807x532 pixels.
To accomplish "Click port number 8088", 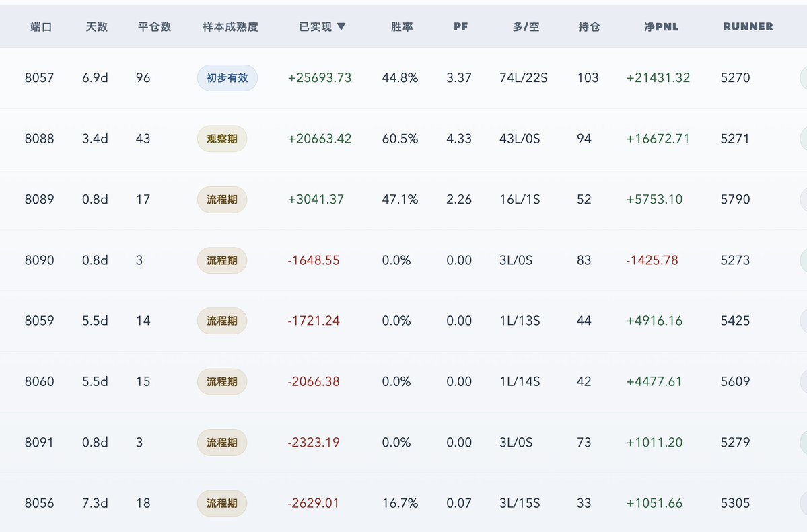I will [39, 139].
